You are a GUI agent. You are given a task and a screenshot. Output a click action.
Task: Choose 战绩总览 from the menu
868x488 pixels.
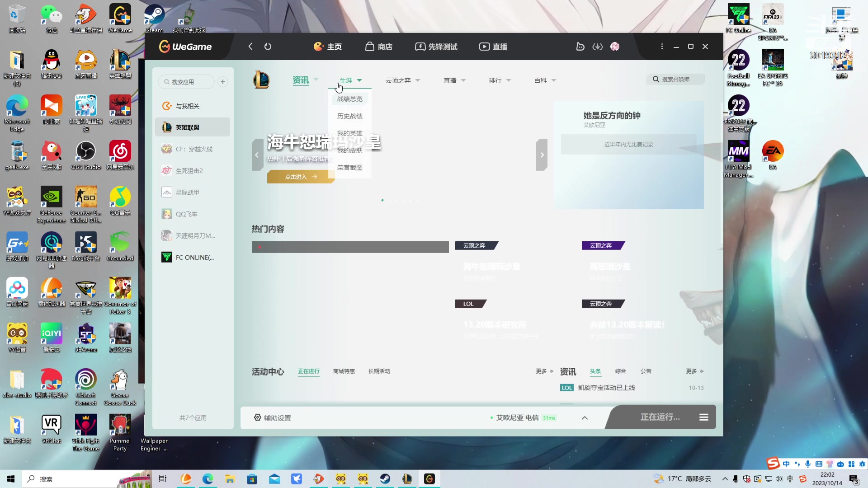(x=350, y=99)
